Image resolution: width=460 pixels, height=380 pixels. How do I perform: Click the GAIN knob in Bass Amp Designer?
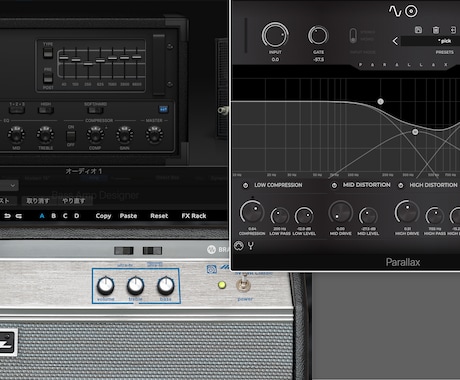[125, 135]
